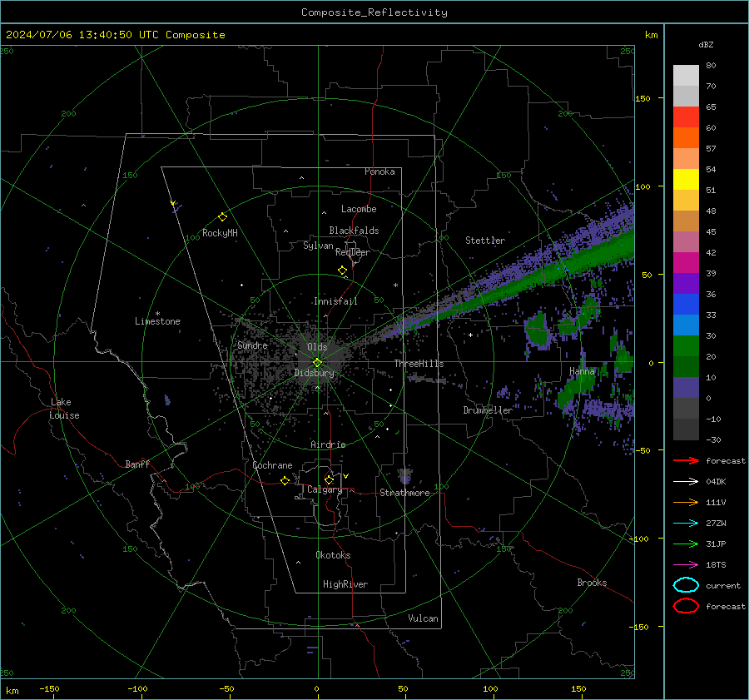749x700 pixels.
Task: Click the Stettler city label
Action: point(485,241)
